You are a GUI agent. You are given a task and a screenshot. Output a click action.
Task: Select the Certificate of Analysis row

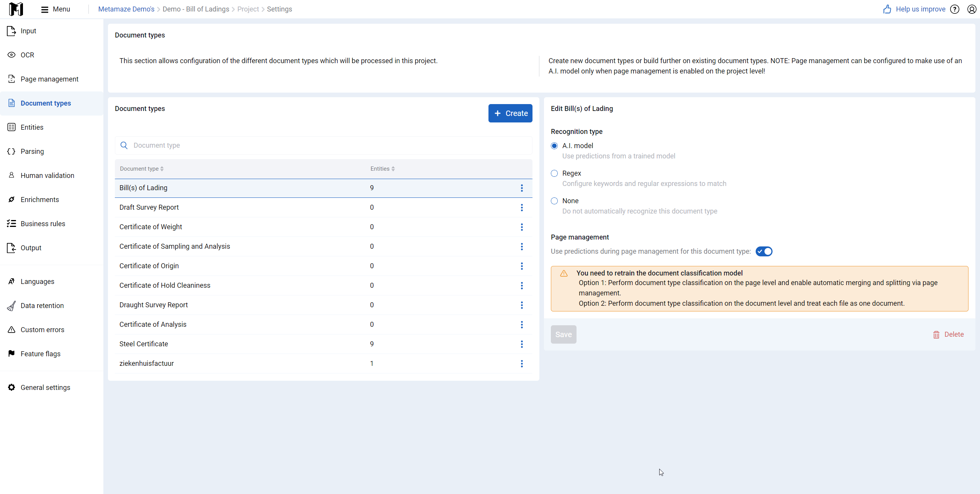323,324
